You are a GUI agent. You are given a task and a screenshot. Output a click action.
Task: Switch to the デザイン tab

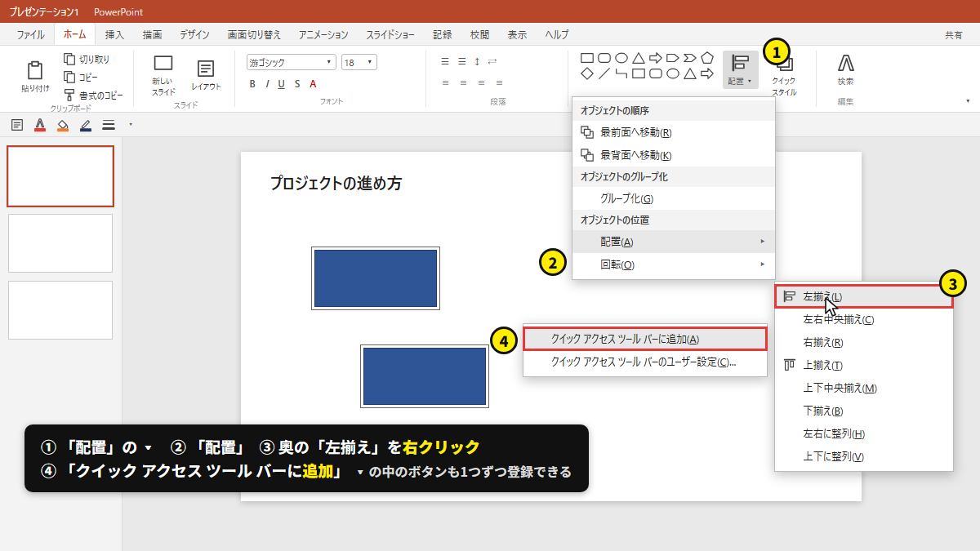[194, 34]
